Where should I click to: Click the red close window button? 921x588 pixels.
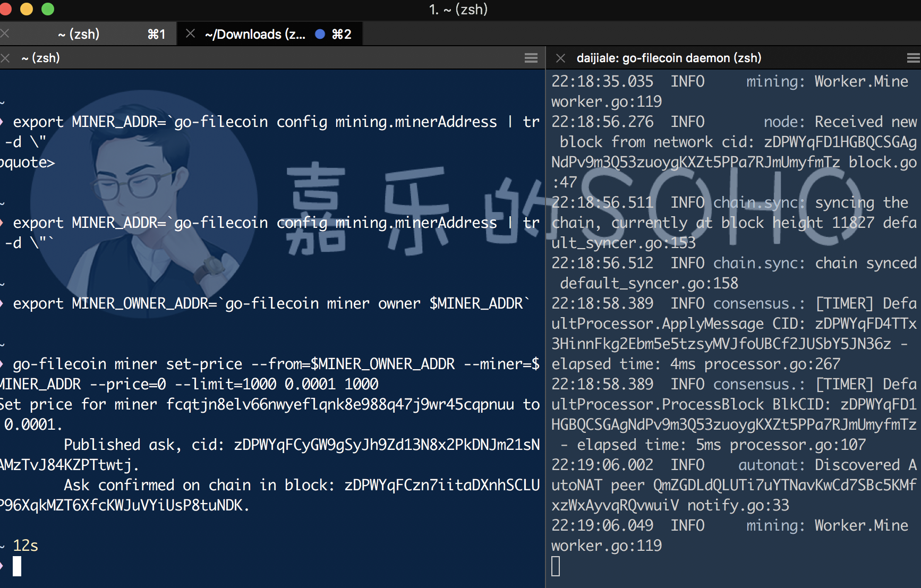(x=5, y=9)
